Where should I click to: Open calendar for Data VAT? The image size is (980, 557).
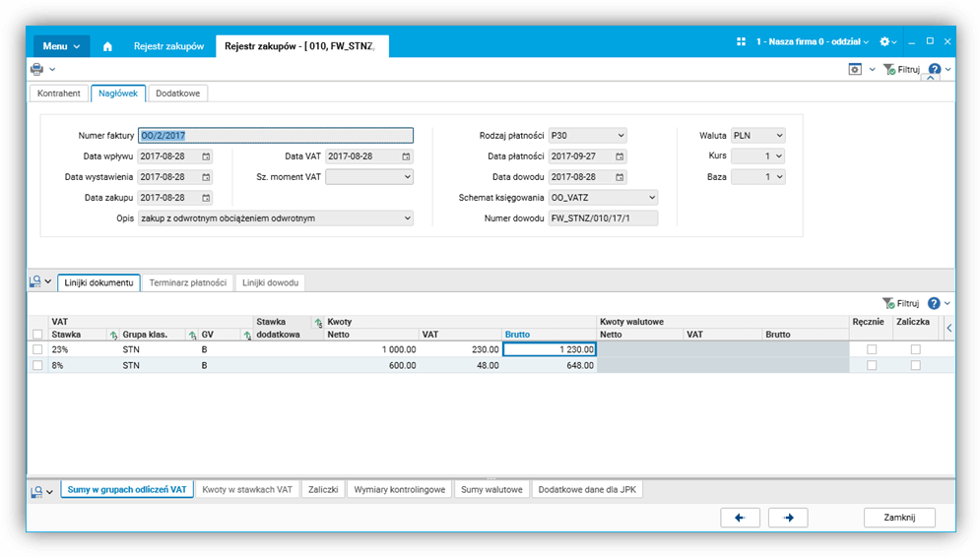point(406,156)
